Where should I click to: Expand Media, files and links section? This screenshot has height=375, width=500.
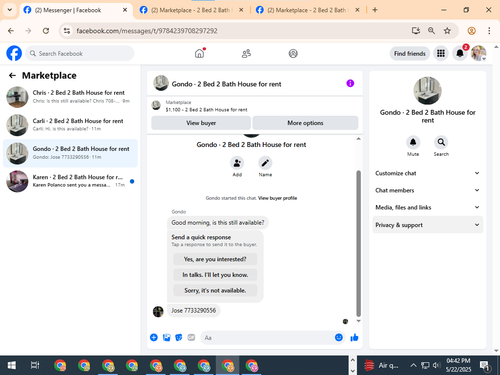428,207
